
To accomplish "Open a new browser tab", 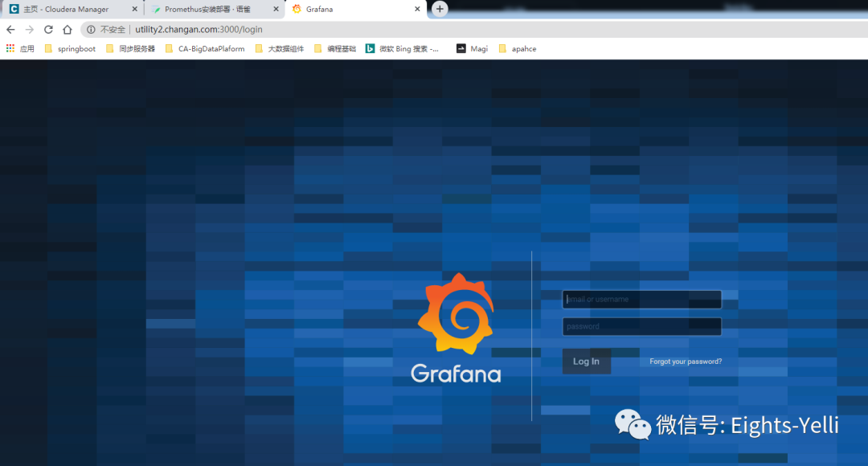I will [x=440, y=9].
